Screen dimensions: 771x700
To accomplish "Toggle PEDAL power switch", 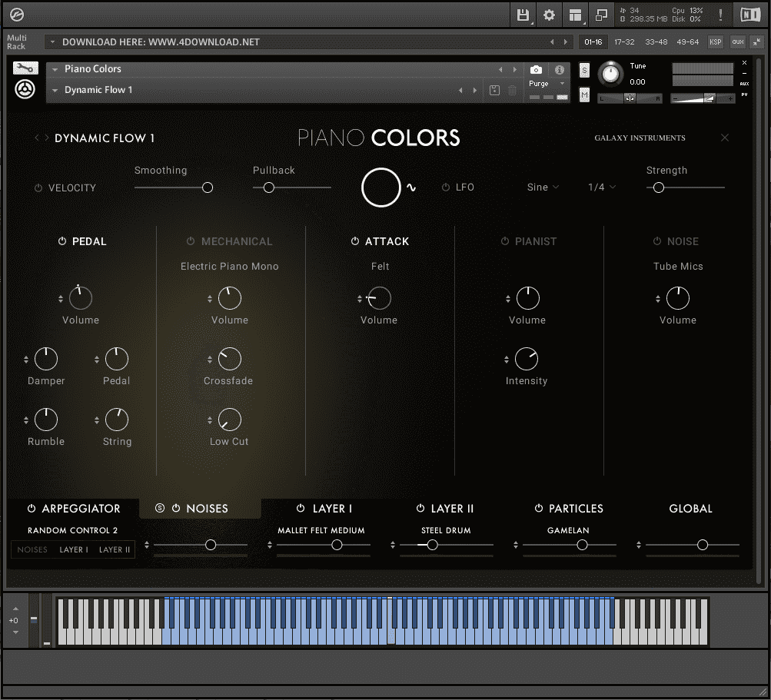I will pos(62,241).
